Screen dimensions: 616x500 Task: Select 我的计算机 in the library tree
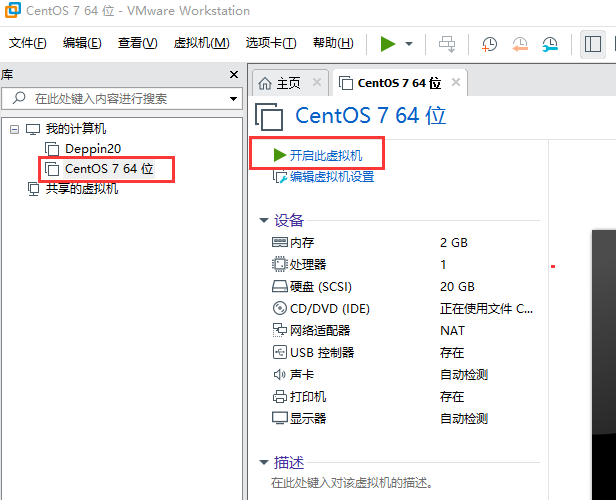[76, 129]
